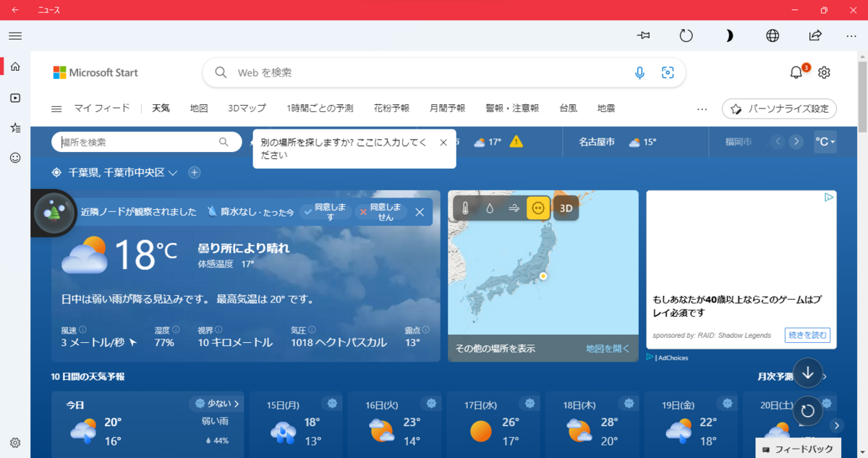Click the Microsoft Start logo

point(95,72)
